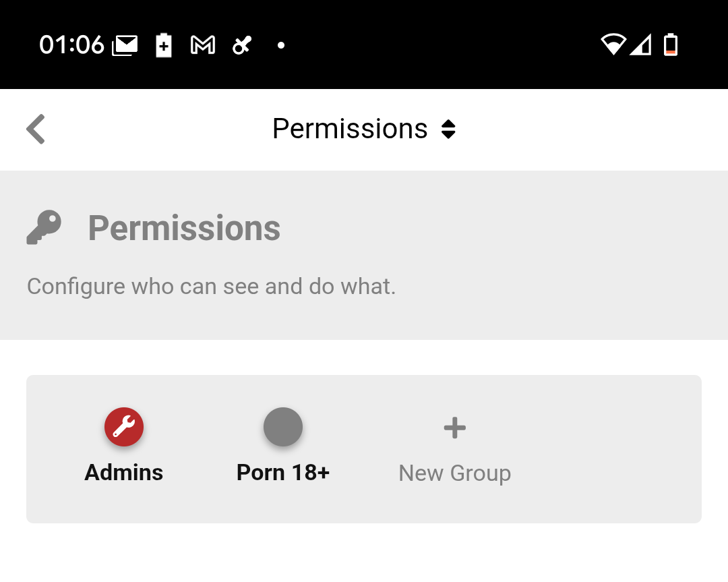This screenshot has width=728, height=582.
Task: Tap the mail notification icon in status bar
Action: pyautogui.click(x=125, y=45)
